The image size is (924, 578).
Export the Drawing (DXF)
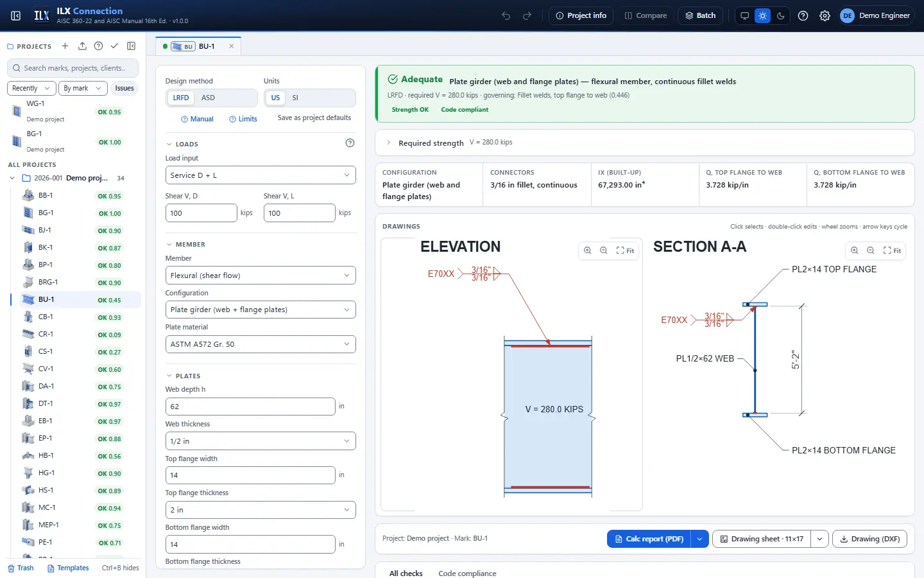pyautogui.click(x=869, y=539)
